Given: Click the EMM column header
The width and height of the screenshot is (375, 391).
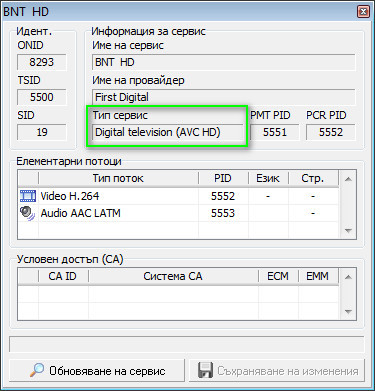Looking at the screenshot, I should coord(318,276).
